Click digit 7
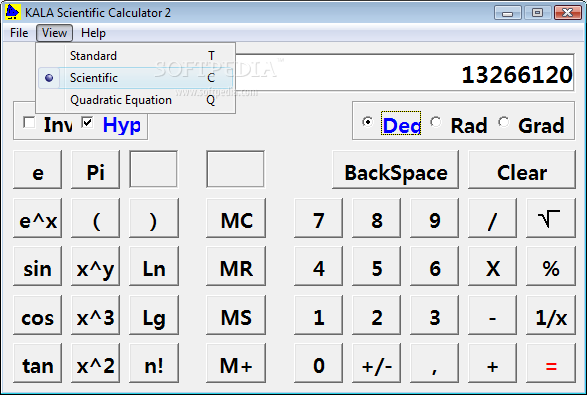Screen dimensions: 587x395 coord(318,218)
